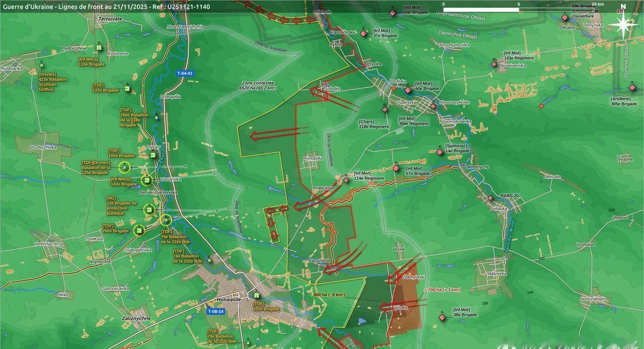Screen dimensions: 644x349
Task: Click the BARS-20 unit diamond
Action: pos(491,198)
